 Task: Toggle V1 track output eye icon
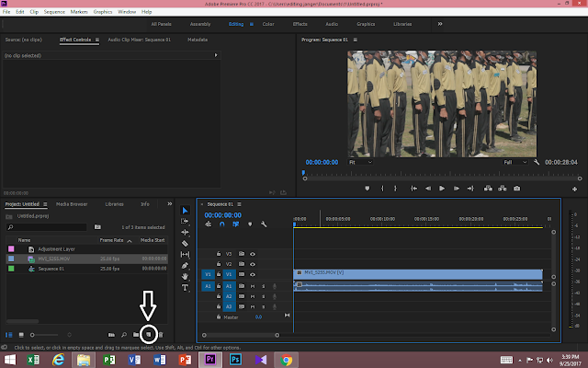(x=253, y=274)
